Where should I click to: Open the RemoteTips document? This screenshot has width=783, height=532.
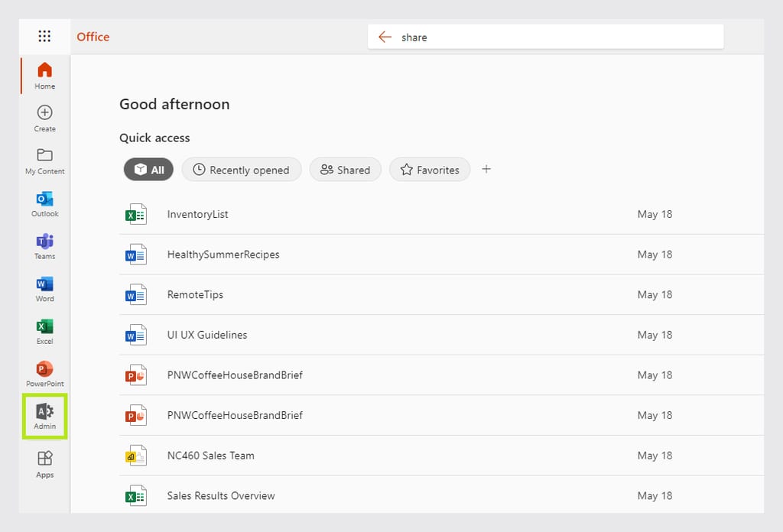(x=195, y=295)
